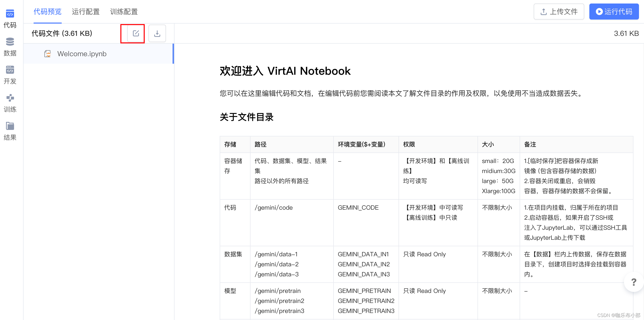The image size is (644, 320).
Task: Click the 代码文件 (3.61 KB) panel title
Action: [62, 33]
